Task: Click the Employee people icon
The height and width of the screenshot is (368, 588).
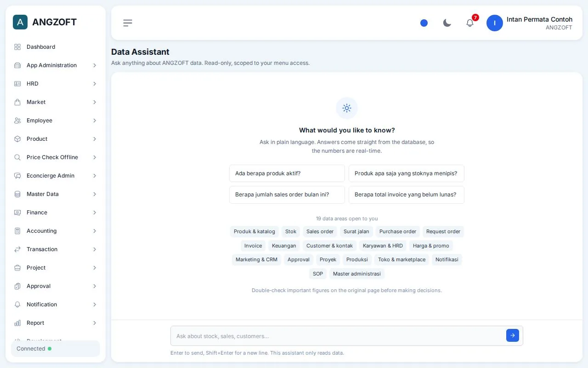Action: [17, 121]
